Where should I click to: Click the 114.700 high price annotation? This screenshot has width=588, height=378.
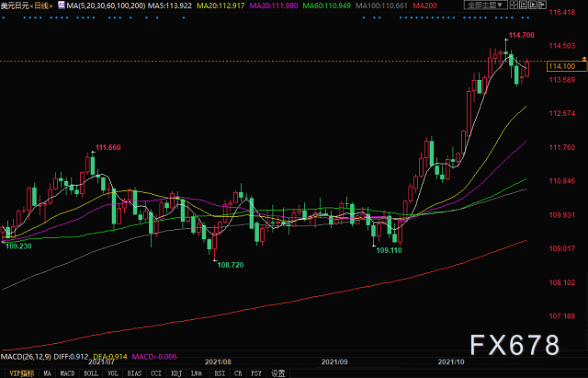coord(521,35)
